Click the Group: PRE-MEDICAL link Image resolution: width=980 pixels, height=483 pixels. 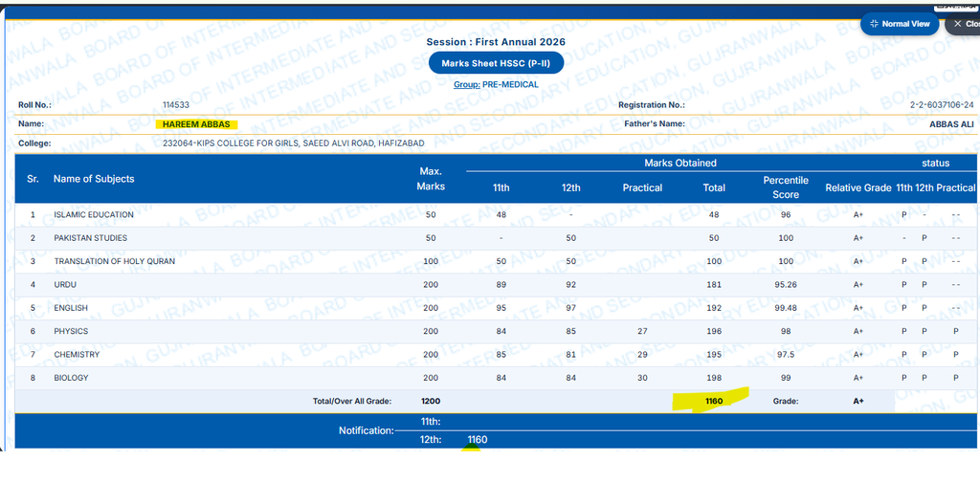pos(497,84)
